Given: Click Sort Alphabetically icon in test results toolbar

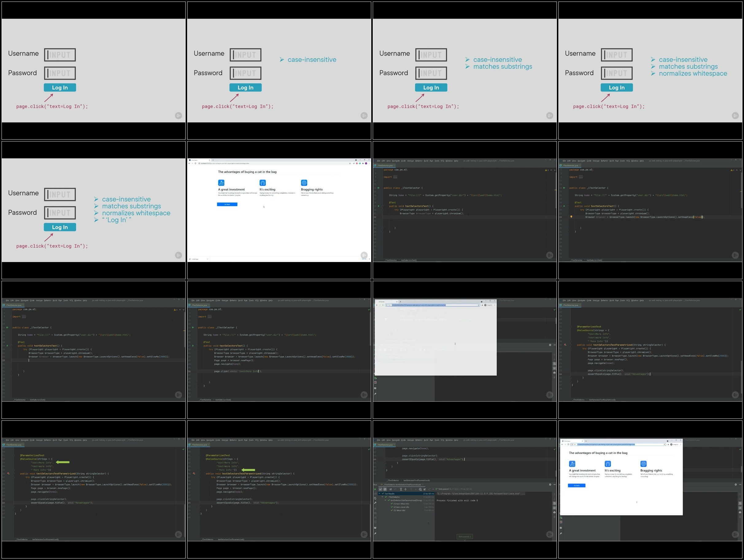Looking at the screenshot, I should click(391, 489).
